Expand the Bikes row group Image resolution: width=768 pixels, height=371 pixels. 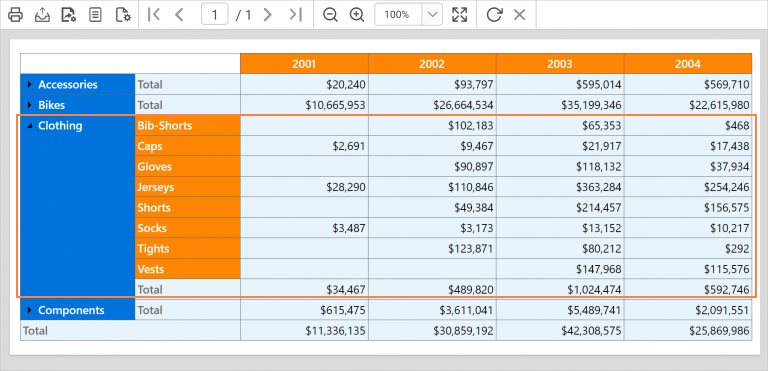29,105
